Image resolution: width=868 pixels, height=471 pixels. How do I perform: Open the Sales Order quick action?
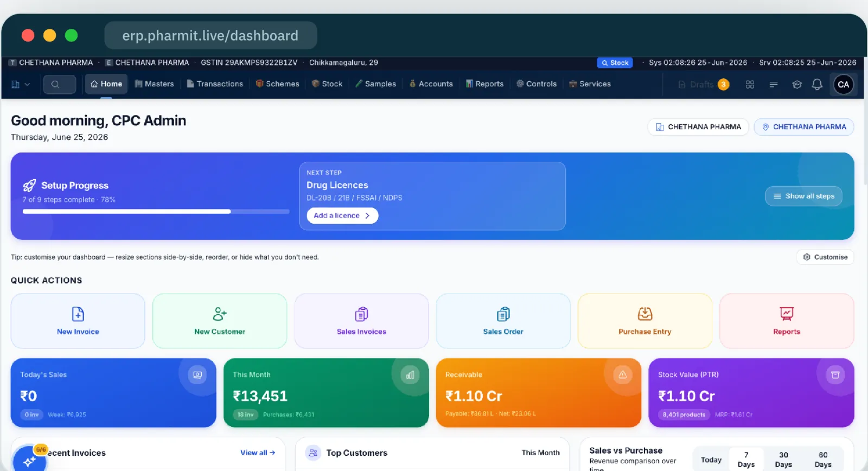click(503, 321)
